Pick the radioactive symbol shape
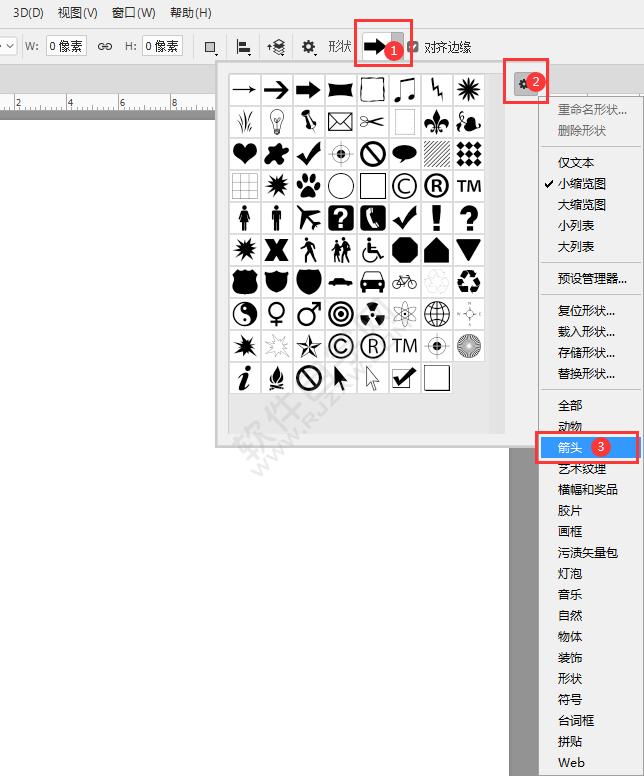 pos(372,314)
